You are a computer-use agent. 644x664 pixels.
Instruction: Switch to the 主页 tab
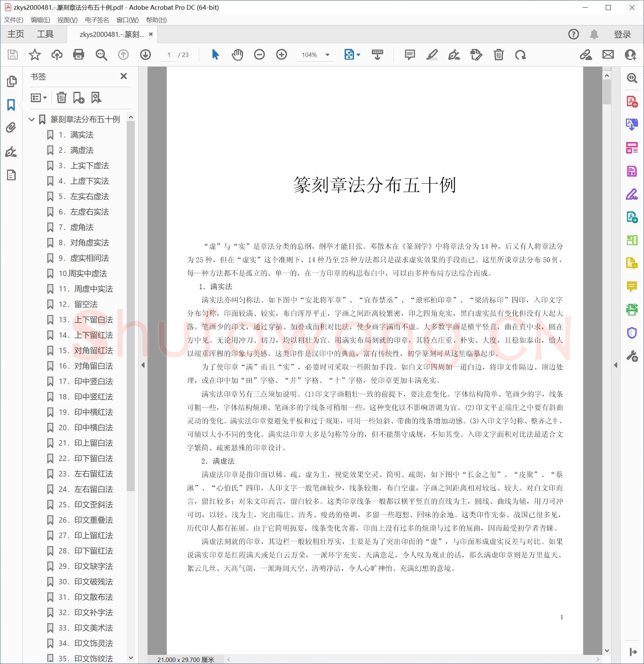(x=16, y=34)
